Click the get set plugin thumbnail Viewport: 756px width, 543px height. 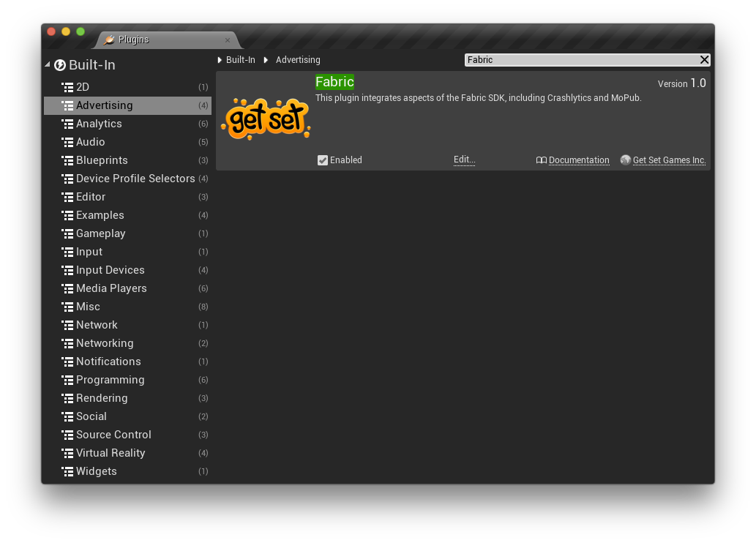[x=266, y=119]
